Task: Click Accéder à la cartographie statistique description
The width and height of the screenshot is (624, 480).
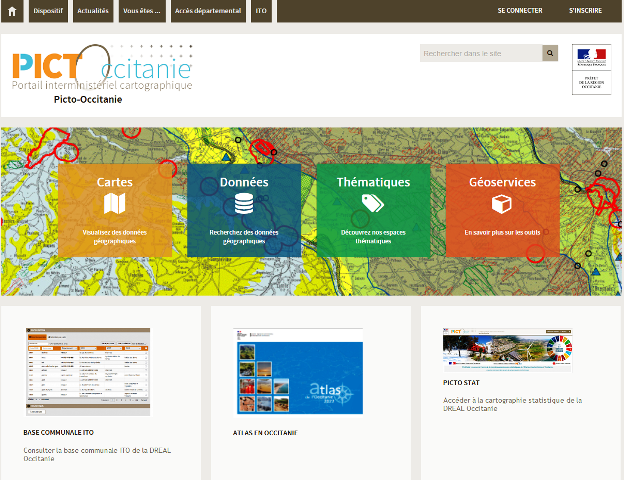Action: coord(513,404)
